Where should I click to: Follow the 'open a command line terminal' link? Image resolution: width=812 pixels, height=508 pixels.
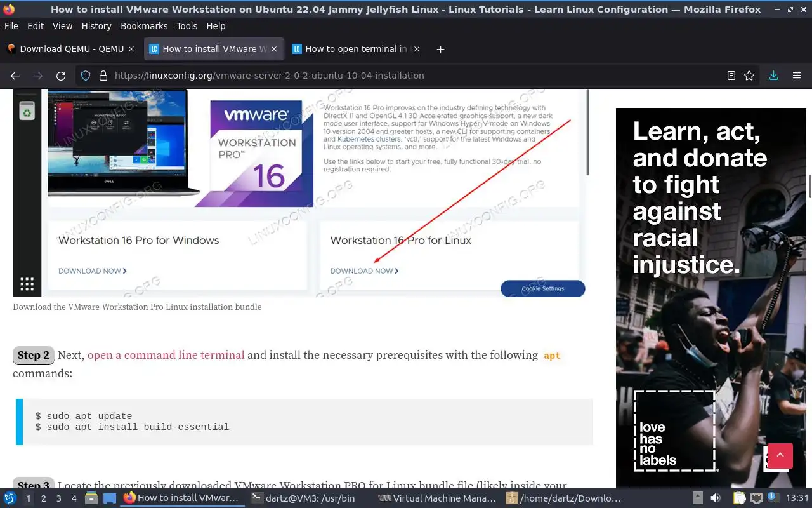point(166,355)
